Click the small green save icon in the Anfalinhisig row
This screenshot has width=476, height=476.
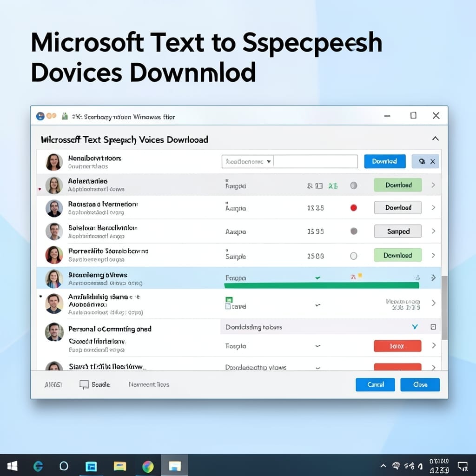click(x=229, y=300)
